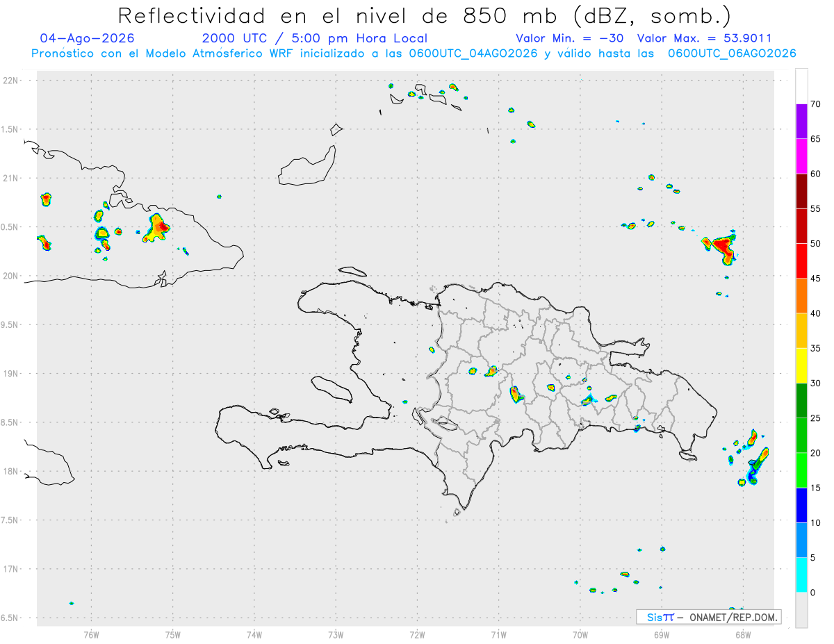Click the "65" colorbar scale value

(x=815, y=139)
